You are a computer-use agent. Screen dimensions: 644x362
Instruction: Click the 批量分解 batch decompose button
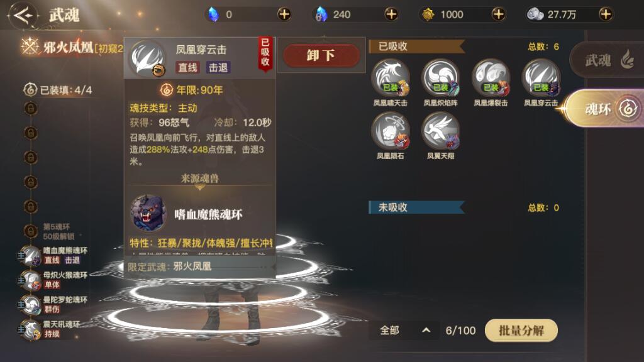pyautogui.click(x=521, y=331)
